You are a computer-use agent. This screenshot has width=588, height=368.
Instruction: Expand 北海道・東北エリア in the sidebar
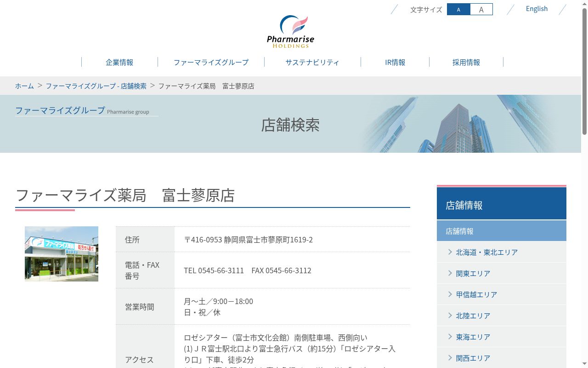click(502, 252)
